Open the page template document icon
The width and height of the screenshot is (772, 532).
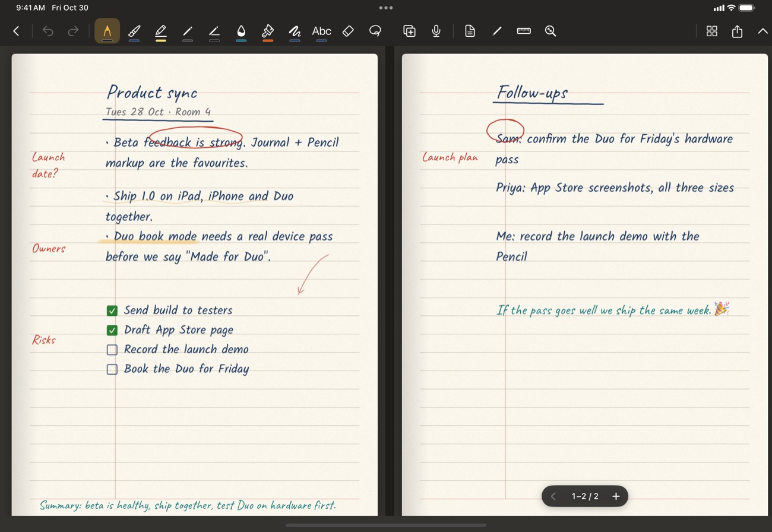470,31
